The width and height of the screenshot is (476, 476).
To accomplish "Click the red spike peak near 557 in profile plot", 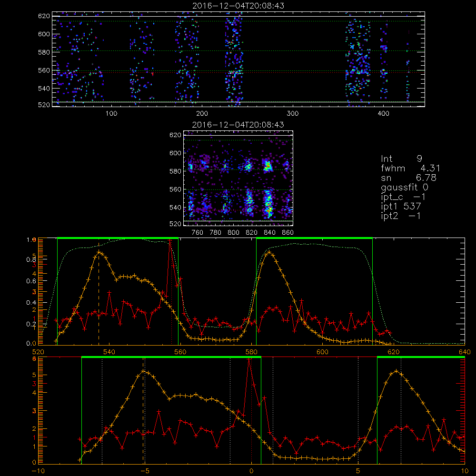I will click(170, 240).
